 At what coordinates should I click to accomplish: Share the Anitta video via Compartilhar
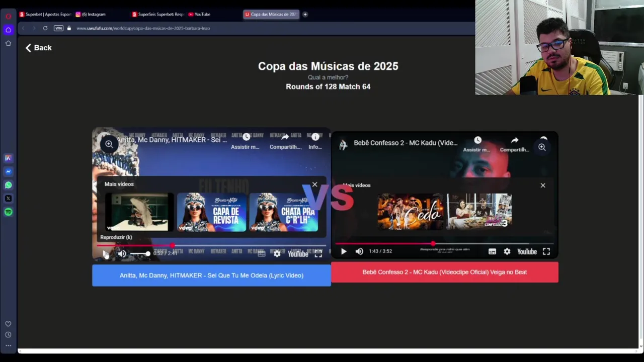pos(285,141)
